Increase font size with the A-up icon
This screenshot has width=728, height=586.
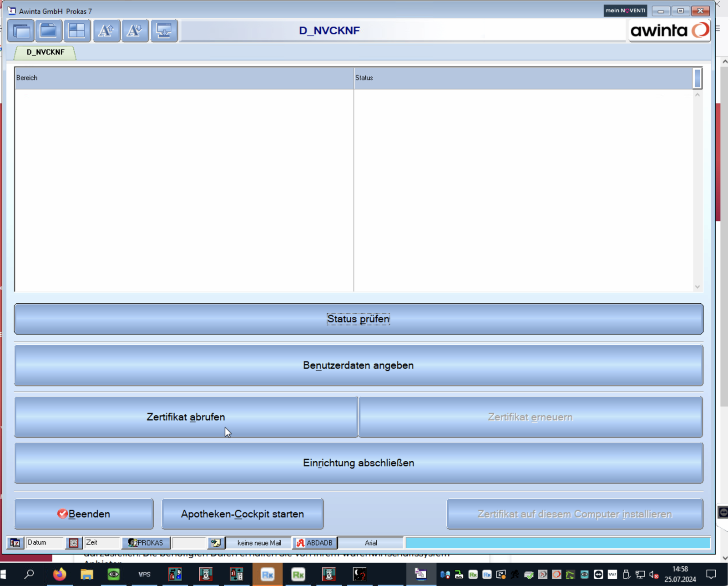point(106,31)
